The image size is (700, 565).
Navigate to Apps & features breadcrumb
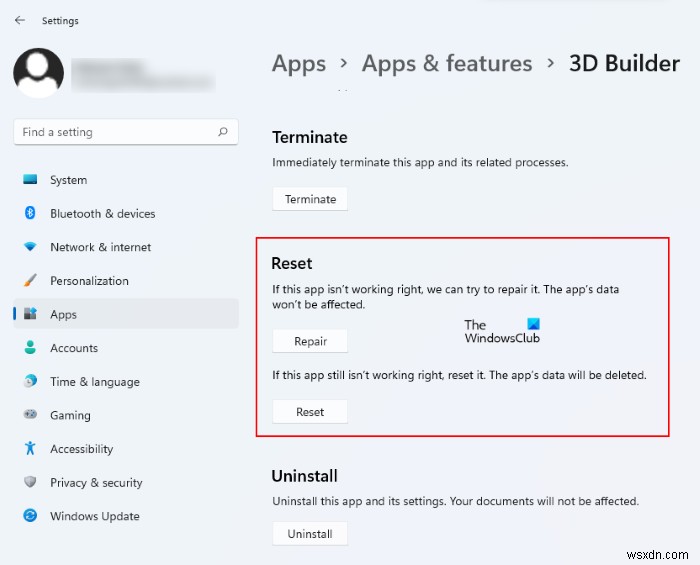(x=447, y=64)
